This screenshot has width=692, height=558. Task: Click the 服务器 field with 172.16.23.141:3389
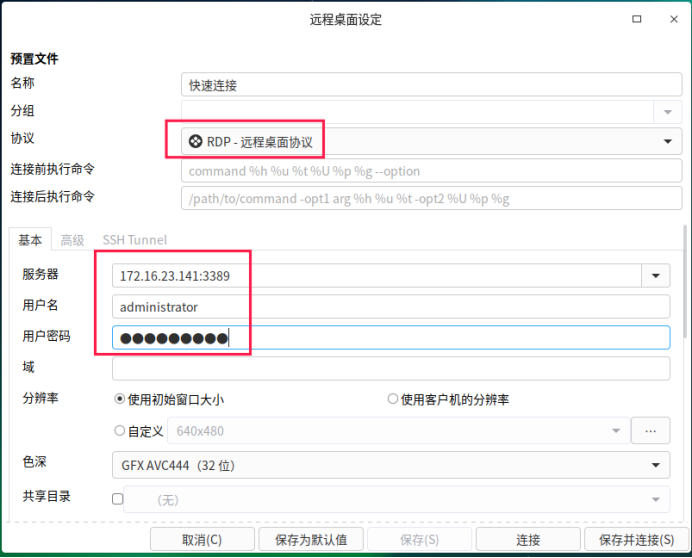tap(376, 275)
